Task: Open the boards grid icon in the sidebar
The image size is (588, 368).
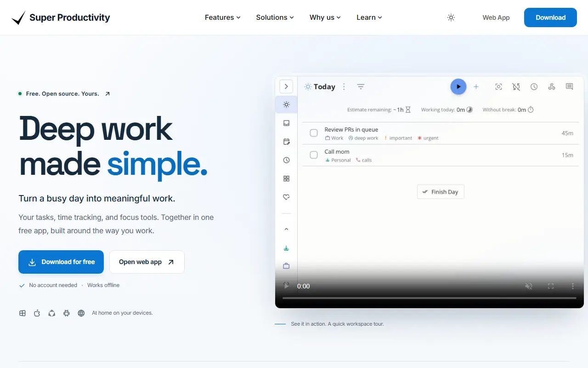Action: (x=286, y=178)
